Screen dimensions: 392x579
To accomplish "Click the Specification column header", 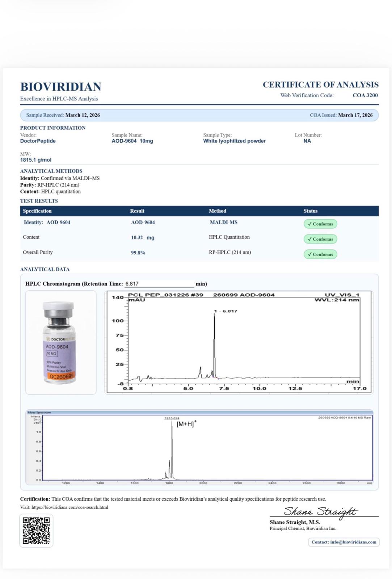I will [37, 211].
